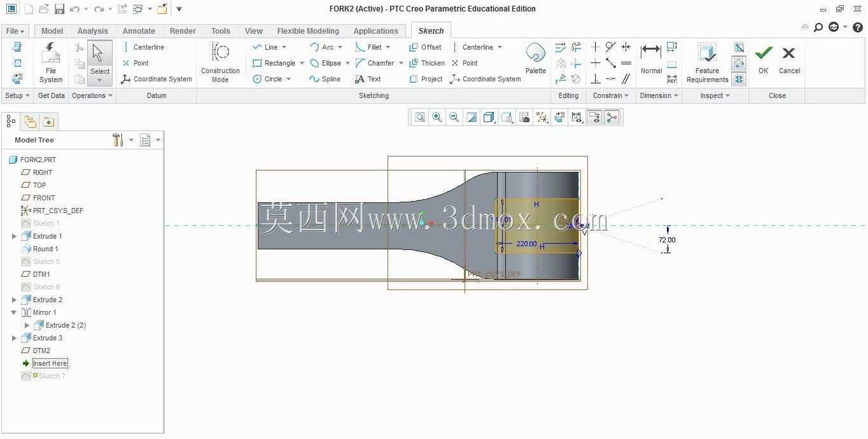The width and height of the screenshot is (868, 439).
Task: Toggle Sketch View orientation button
Action: point(559,117)
